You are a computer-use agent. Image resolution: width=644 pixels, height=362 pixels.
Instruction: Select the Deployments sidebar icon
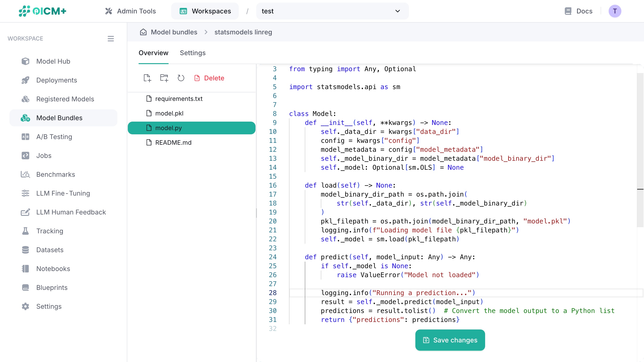point(25,80)
